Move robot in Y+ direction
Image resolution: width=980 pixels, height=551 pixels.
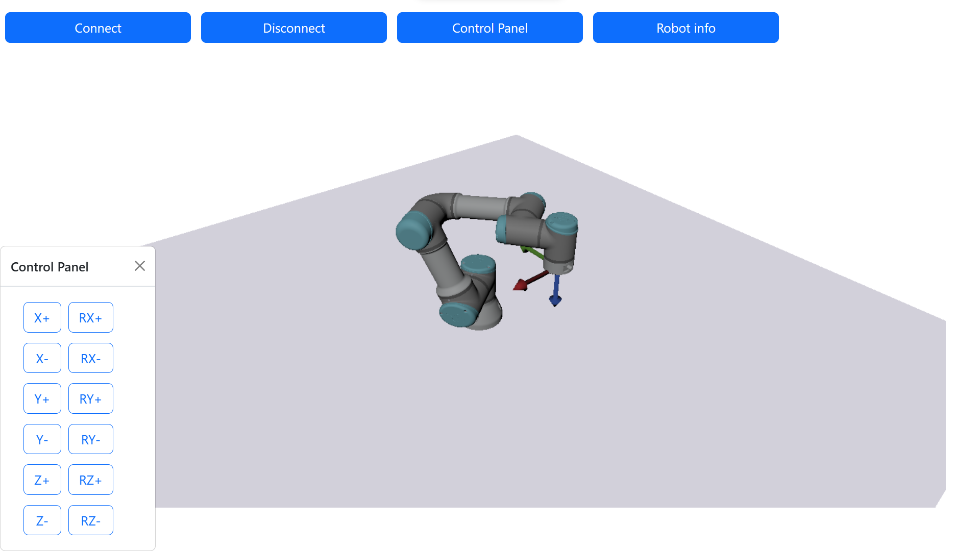(42, 398)
